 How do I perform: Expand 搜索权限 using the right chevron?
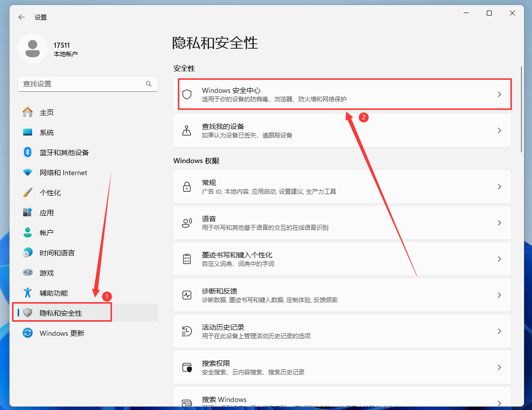tap(499, 367)
